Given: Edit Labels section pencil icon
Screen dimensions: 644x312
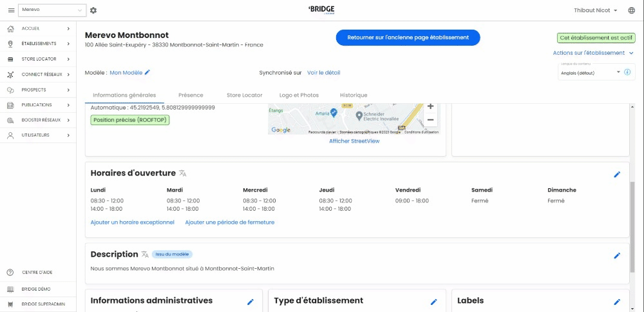Looking at the screenshot, I should [x=617, y=302].
